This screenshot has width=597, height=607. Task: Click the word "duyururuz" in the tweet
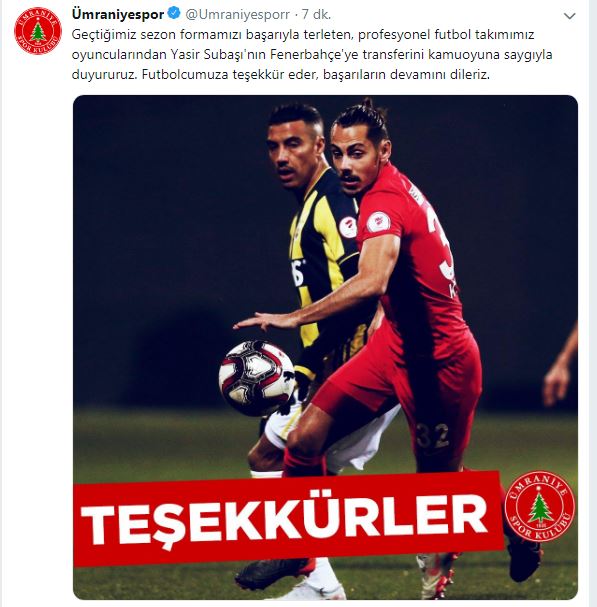pyautogui.click(x=103, y=74)
